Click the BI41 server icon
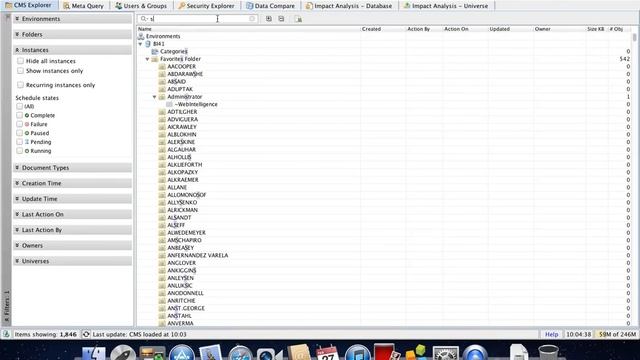 (x=148, y=44)
